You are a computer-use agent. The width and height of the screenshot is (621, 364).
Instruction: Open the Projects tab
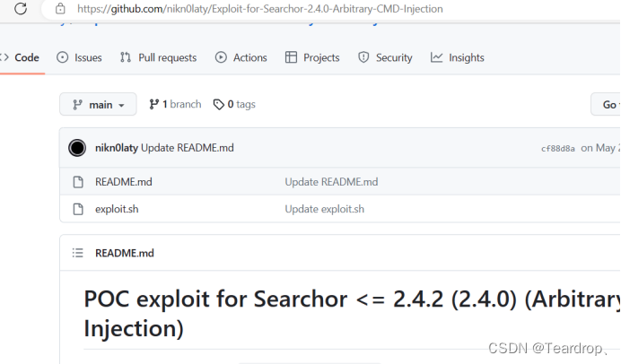312,57
